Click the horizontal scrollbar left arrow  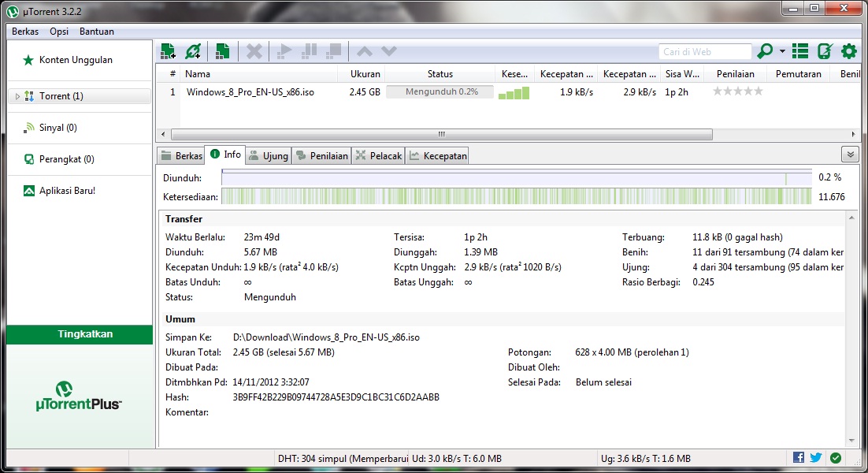tap(163, 134)
